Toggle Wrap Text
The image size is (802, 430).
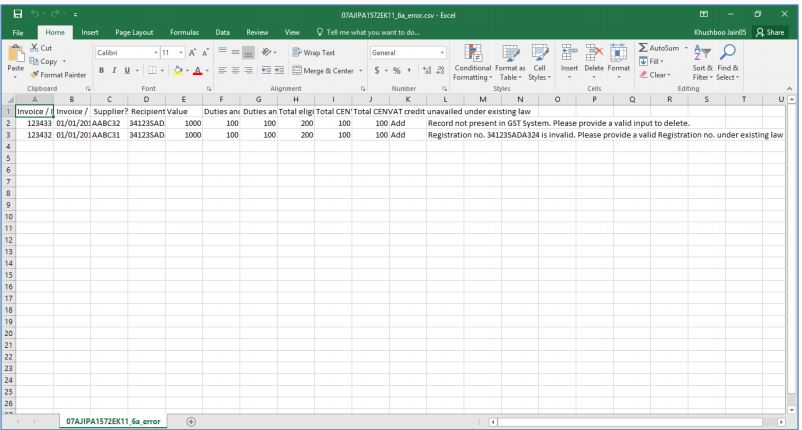[x=314, y=52]
